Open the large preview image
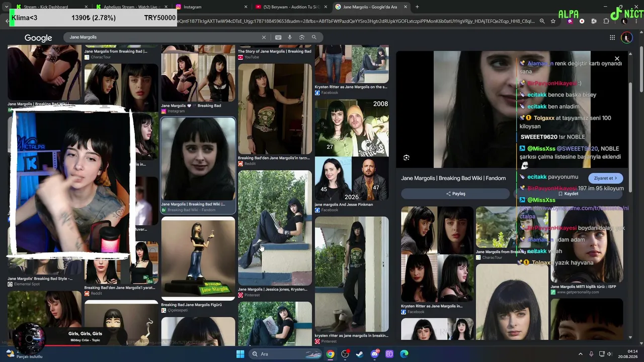 point(512,109)
